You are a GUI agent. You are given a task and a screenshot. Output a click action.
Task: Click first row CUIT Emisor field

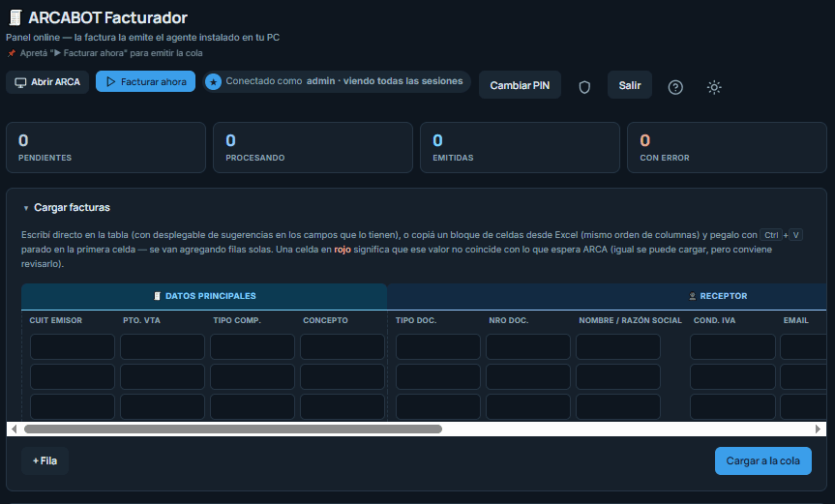[x=73, y=347]
